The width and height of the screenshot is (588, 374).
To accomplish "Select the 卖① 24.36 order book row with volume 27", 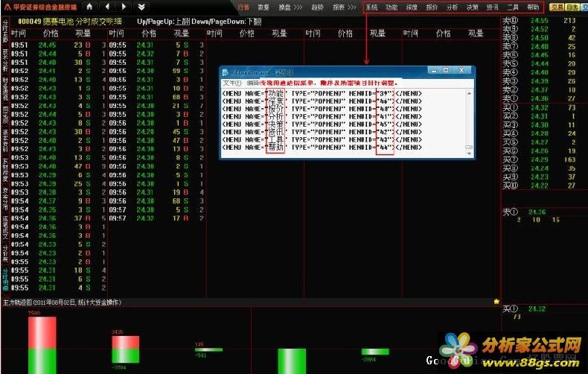I will point(540,98).
